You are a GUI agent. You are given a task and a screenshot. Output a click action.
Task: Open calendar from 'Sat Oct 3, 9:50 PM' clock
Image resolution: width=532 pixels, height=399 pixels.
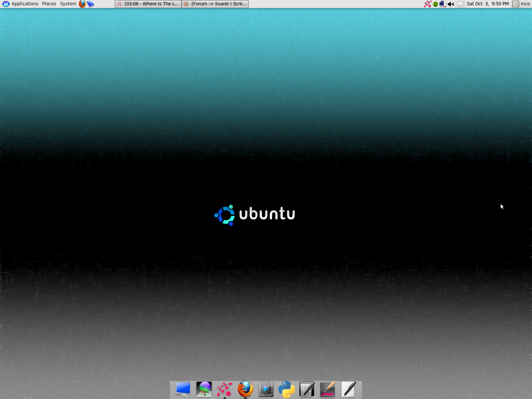[488, 4]
